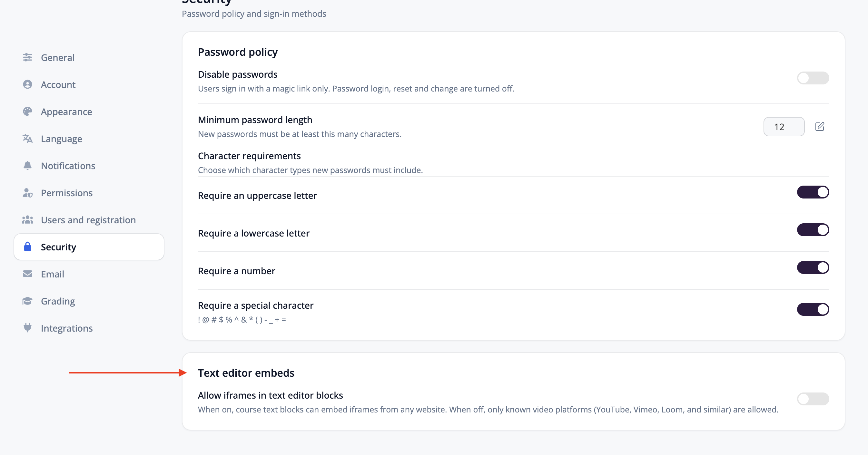Enable the Disable passwords toggle
Viewport: 868px width, 455px height.
coord(813,78)
